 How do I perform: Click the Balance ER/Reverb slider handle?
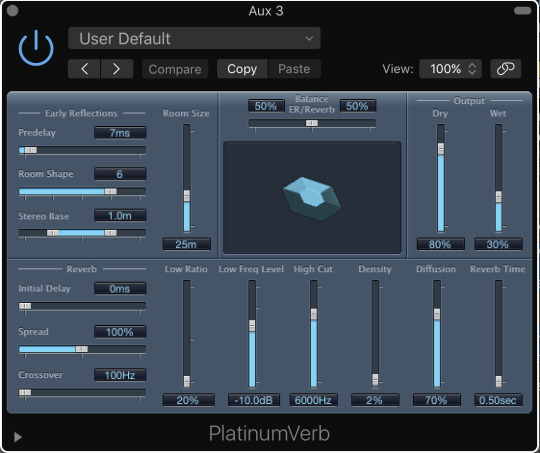click(x=312, y=123)
